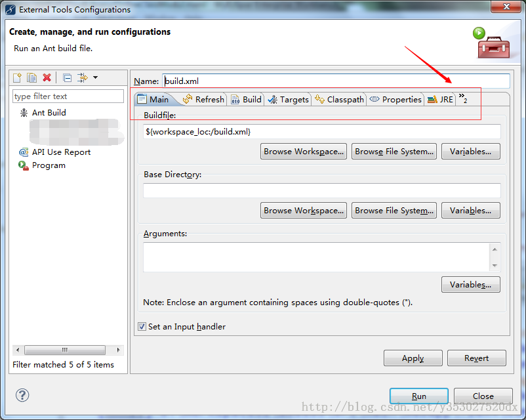Select Program configuration type

[49, 165]
